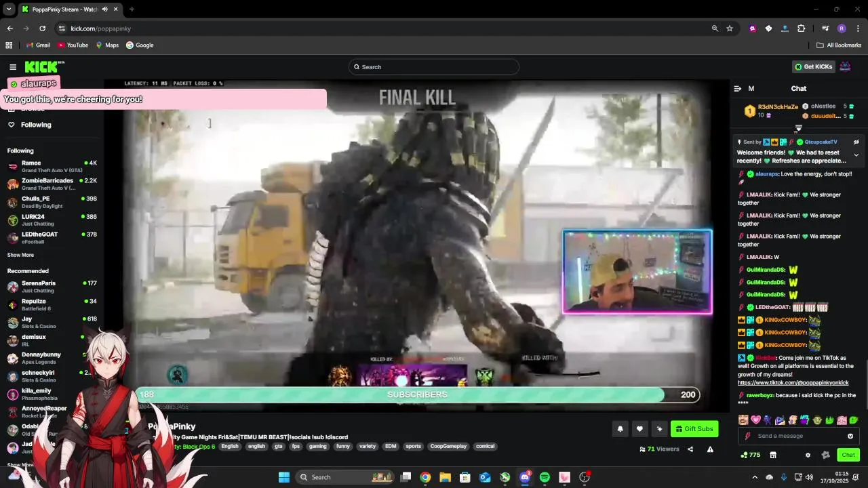
Task: Click the Kick search field
Action: pyautogui.click(x=434, y=66)
